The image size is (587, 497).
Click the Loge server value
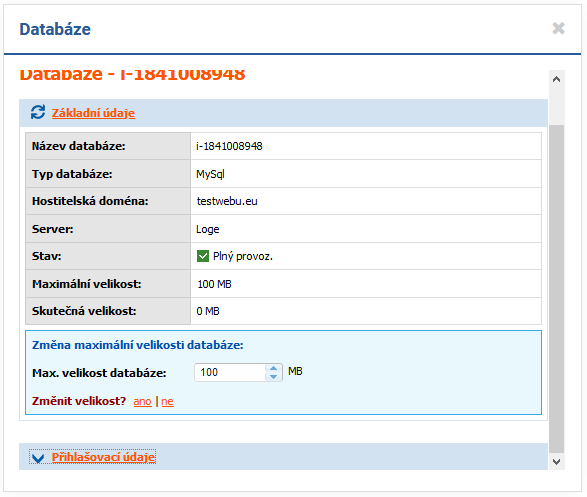208,229
